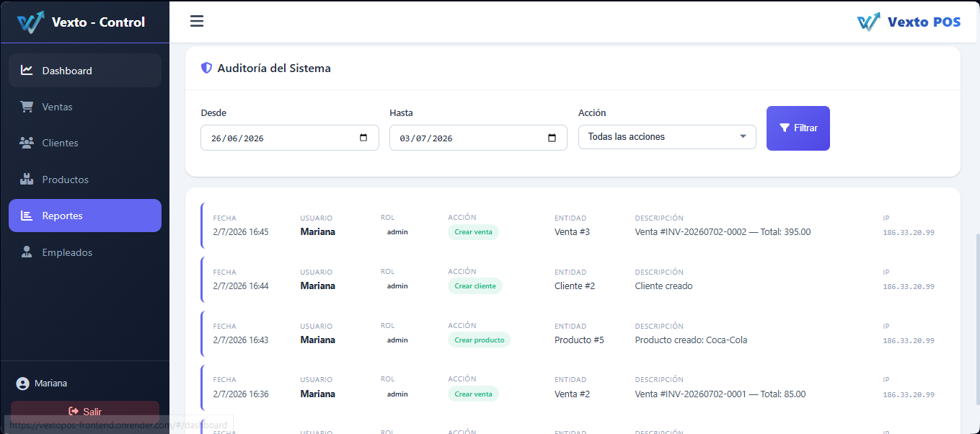Click the Empleados person icon

27,252
